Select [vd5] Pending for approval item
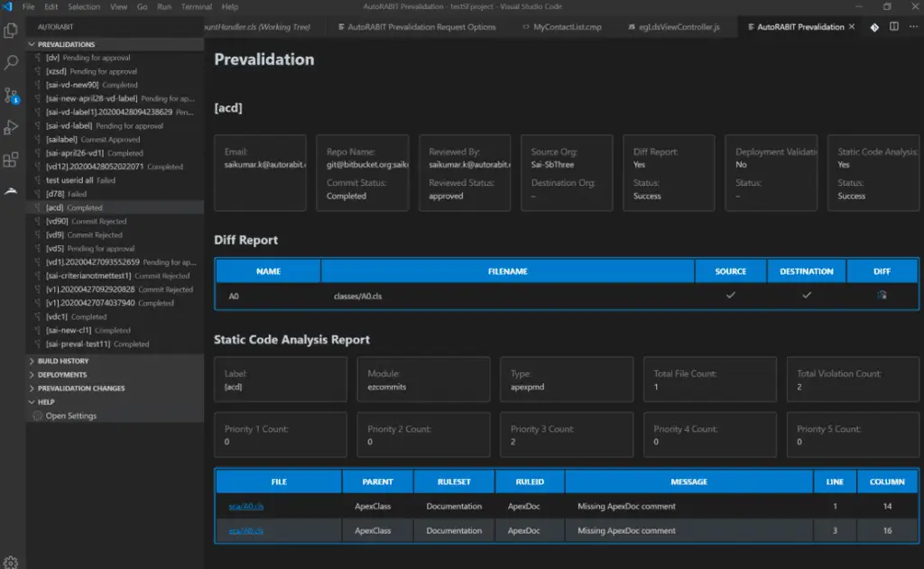 tap(115, 249)
